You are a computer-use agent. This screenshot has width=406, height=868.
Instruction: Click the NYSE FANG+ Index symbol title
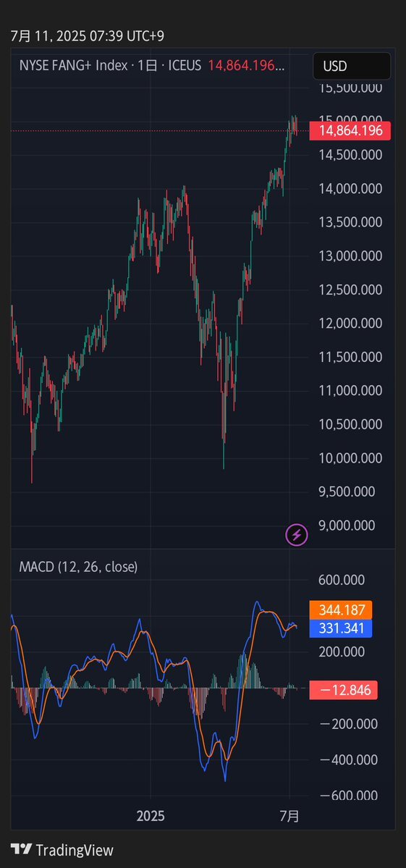(74, 65)
